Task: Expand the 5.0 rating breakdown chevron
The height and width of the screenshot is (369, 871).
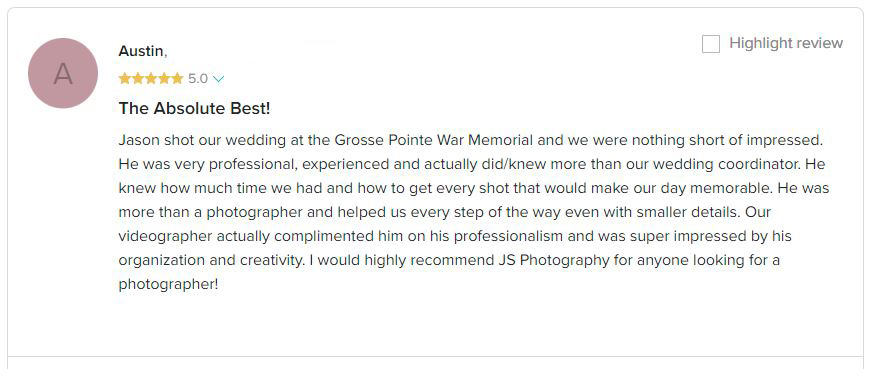Action: coord(218,79)
